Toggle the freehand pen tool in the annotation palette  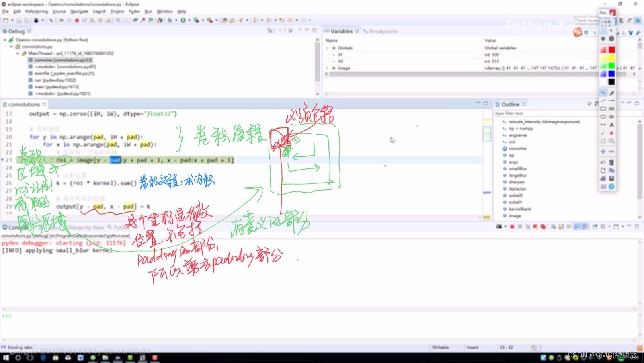(603, 92)
